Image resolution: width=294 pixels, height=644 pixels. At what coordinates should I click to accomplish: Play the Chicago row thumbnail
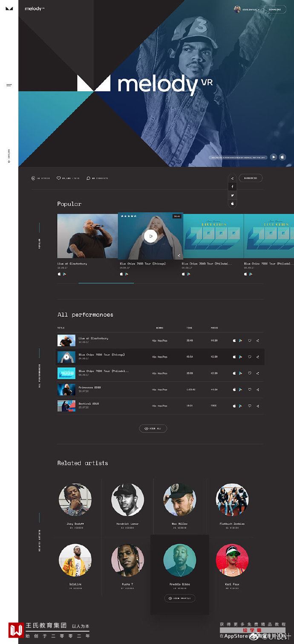point(66,357)
